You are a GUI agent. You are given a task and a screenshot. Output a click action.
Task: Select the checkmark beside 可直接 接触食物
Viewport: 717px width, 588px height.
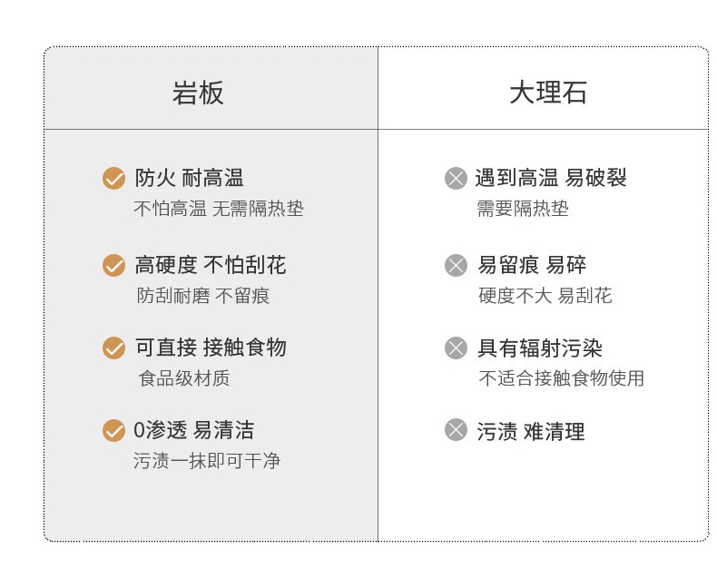point(113,348)
